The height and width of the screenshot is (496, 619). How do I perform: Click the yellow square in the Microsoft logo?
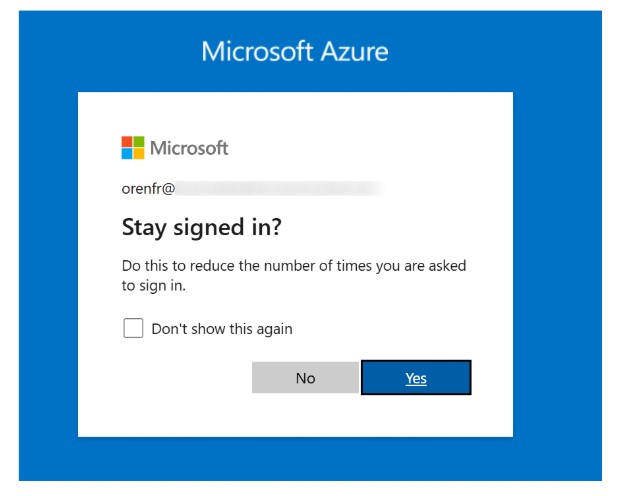139,154
